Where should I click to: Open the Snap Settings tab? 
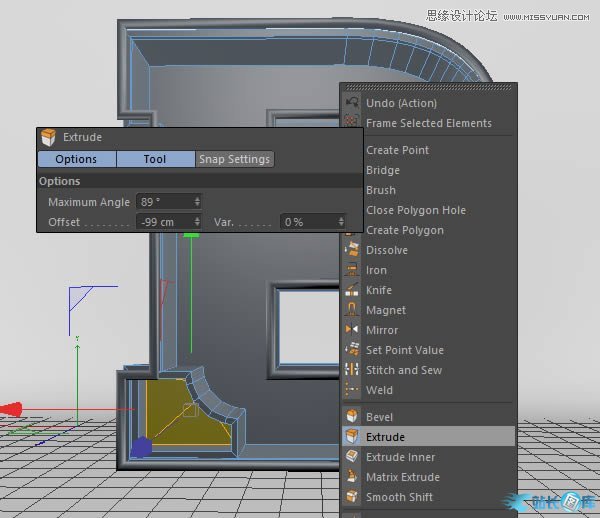234,159
